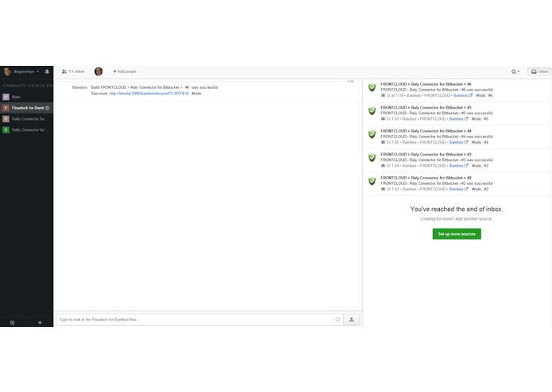Viewport: 552px width, 392px height.
Task: Open the Bamboo external link for build #2
Action: coord(458,189)
